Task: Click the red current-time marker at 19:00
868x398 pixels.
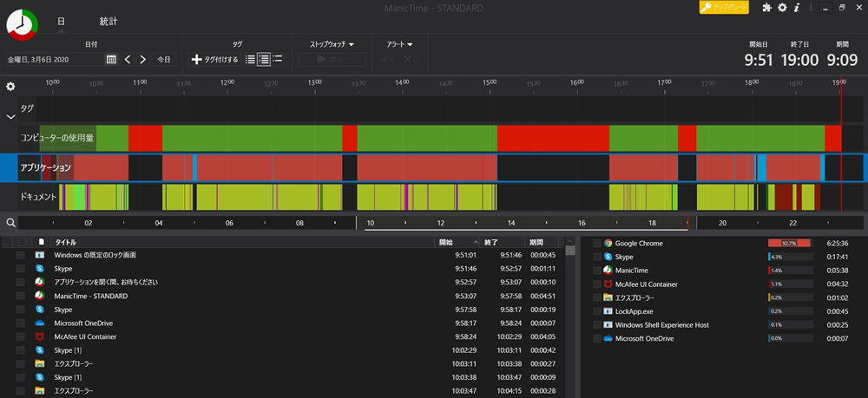Action: click(x=841, y=144)
